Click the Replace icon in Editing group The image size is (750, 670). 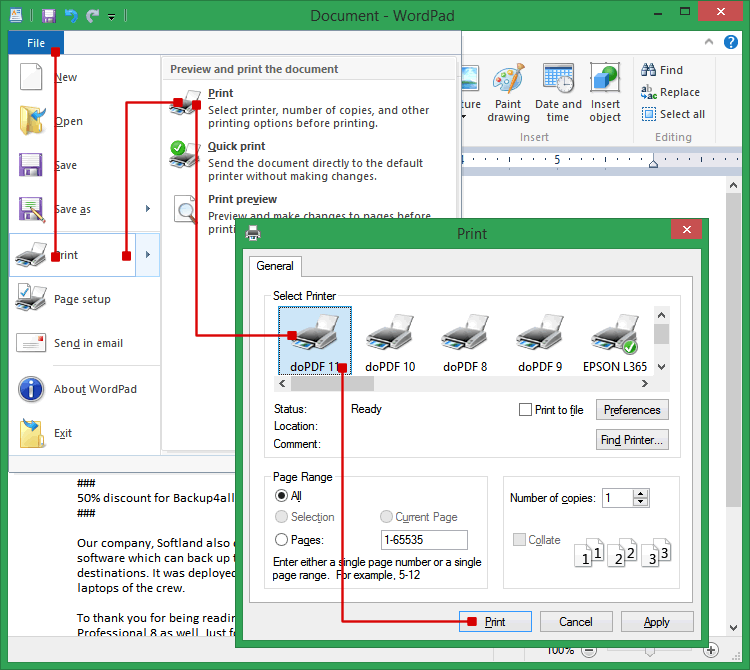649,92
